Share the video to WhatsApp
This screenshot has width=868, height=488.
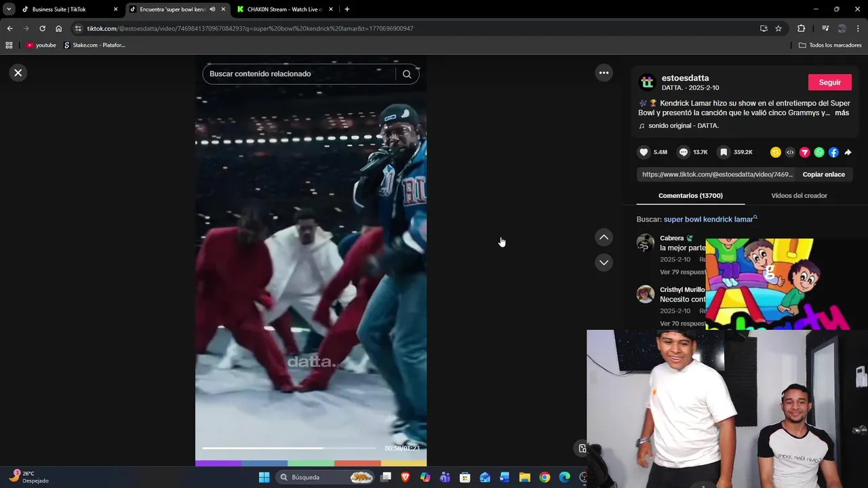(x=819, y=152)
